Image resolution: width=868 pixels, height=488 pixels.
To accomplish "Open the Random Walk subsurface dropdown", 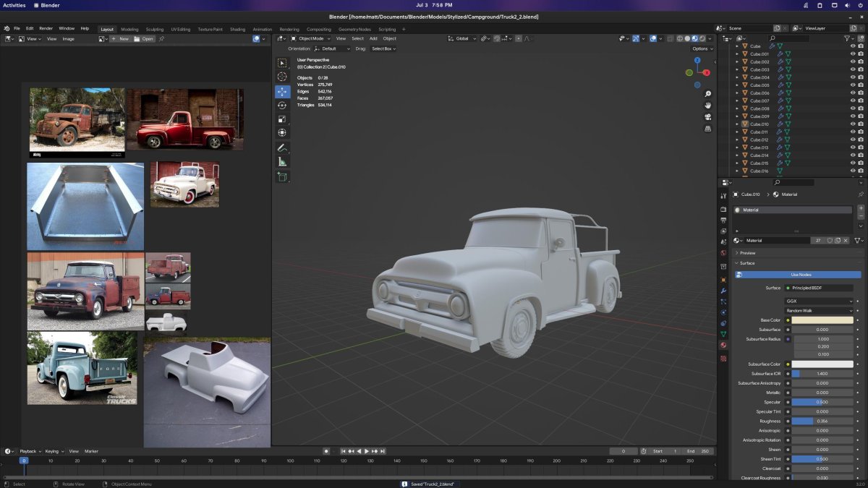I will (x=819, y=310).
